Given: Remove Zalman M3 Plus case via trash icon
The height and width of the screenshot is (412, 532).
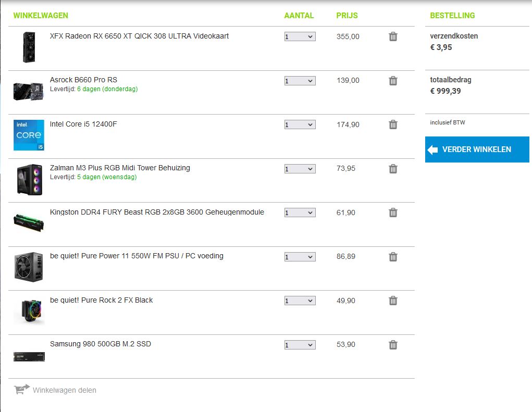Looking at the screenshot, I should (393, 169).
